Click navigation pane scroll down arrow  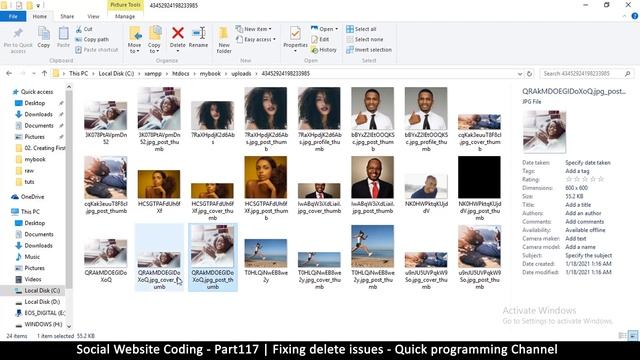(69, 326)
